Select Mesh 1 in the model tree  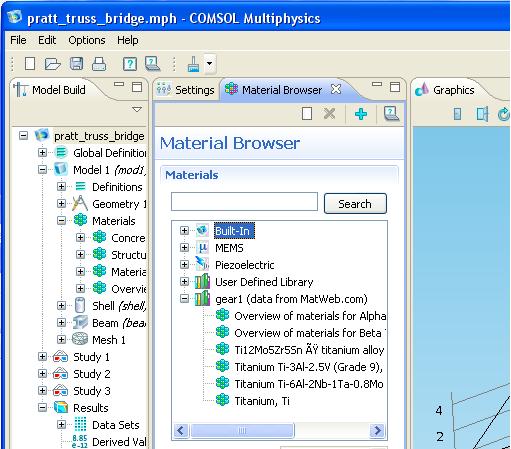point(109,340)
